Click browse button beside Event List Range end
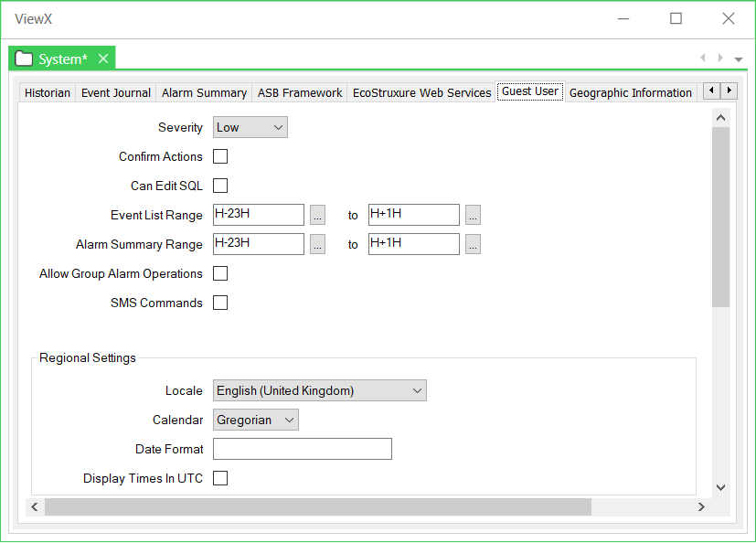Screen dimensions: 756x543 point(473,216)
